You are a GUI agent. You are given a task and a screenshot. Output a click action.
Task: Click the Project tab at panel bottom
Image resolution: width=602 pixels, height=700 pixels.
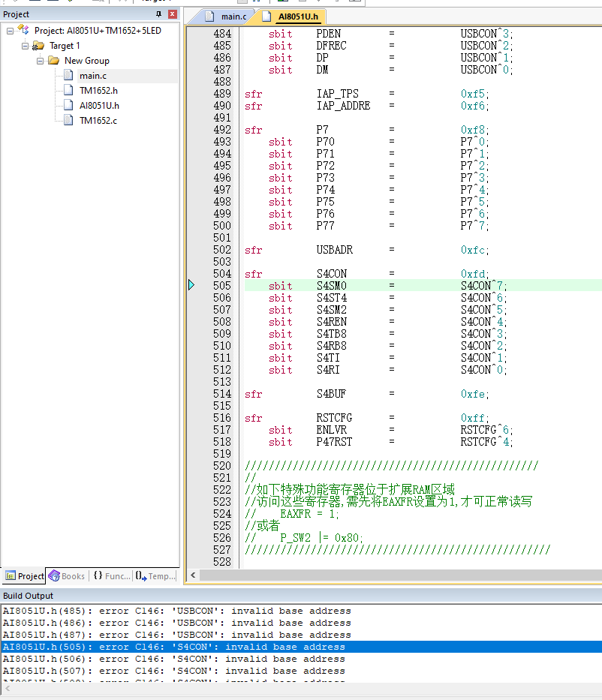pyautogui.click(x=25, y=576)
